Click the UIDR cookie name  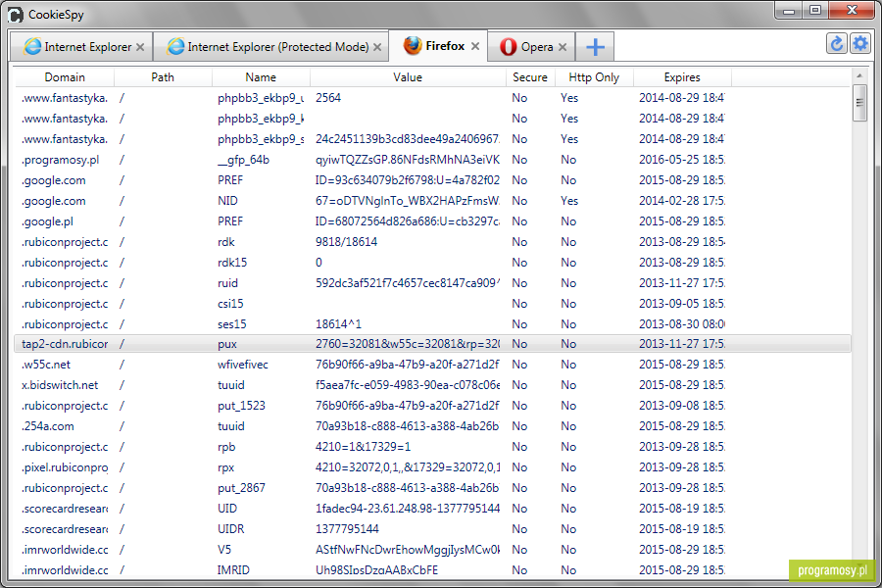tap(231, 529)
